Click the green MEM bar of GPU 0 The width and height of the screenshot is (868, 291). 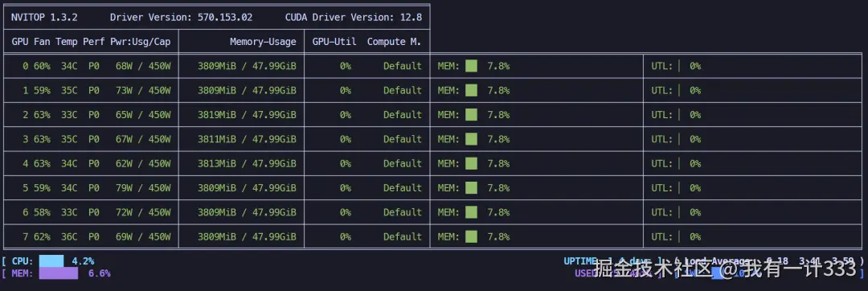pos(471,66)
